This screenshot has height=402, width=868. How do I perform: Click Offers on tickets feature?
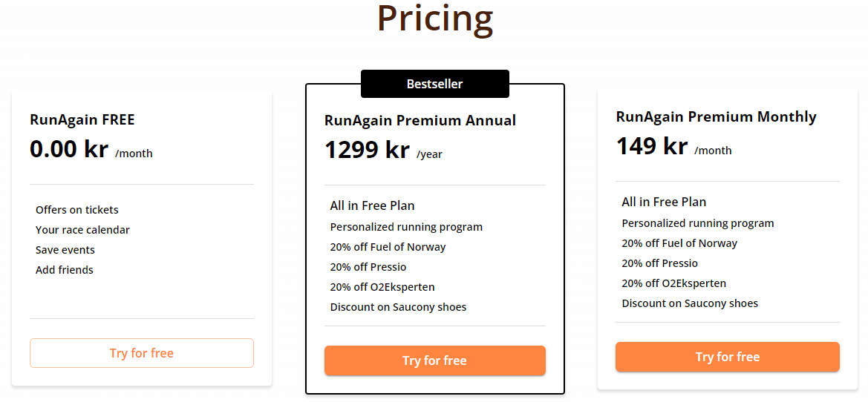click(77, 210)
